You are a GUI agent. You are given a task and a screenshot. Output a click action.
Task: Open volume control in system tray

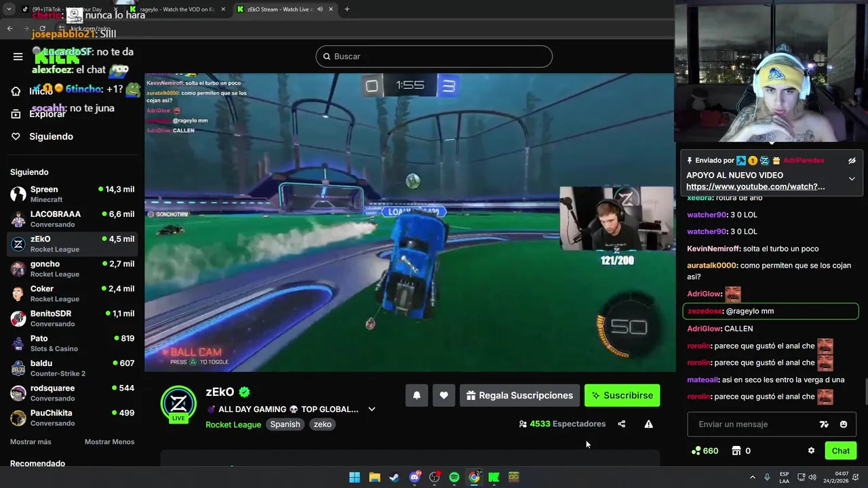[812, 477]
